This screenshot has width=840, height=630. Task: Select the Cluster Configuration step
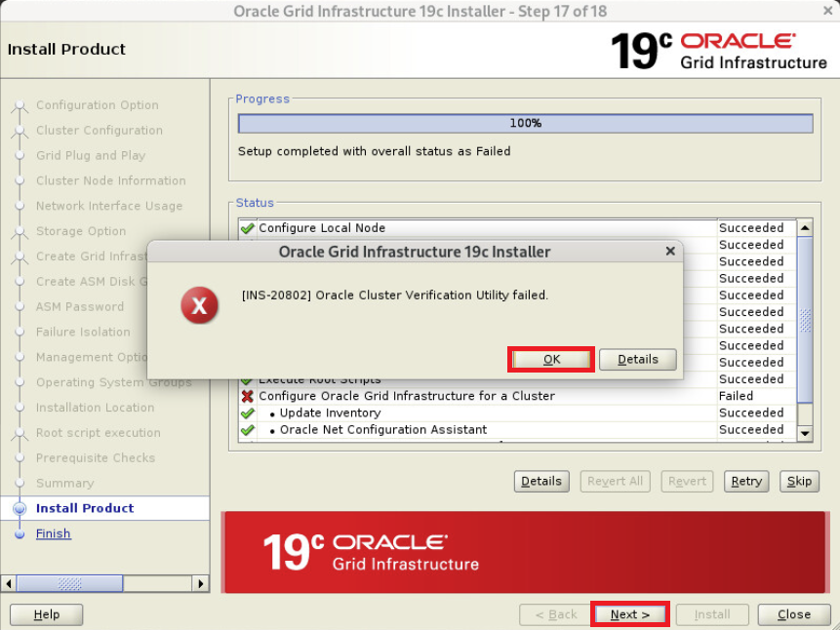[x=100, y=130]
